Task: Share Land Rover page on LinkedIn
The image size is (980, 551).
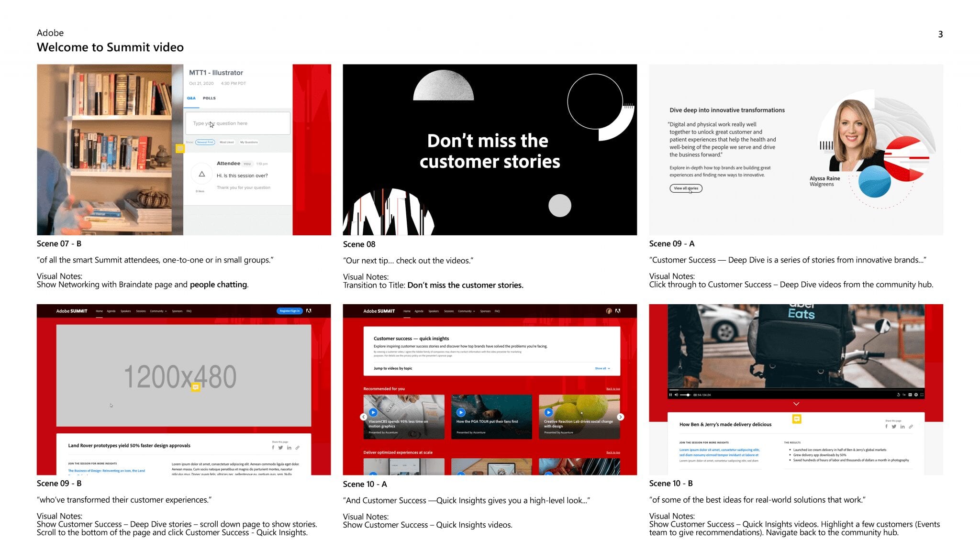Action: [x=289, y=448]
